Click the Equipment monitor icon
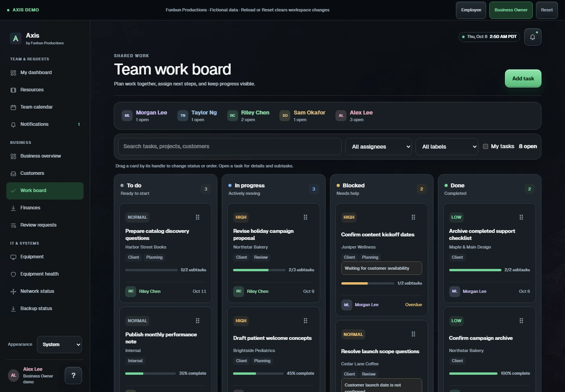The width and height of the screenshot is (565, 392). pyautogui.click(x=13, y=257)
